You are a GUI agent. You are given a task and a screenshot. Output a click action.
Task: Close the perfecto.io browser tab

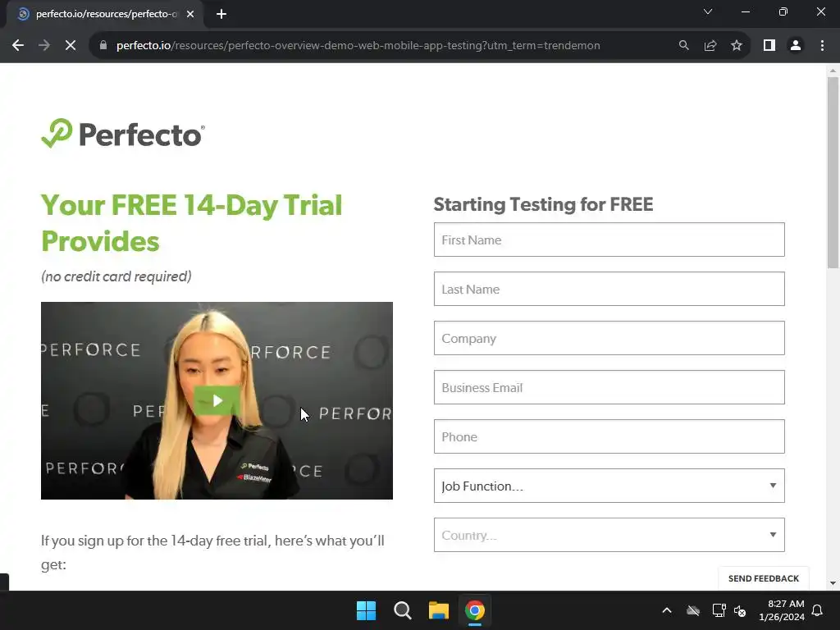pyautogui.click(x=190, y=15)
